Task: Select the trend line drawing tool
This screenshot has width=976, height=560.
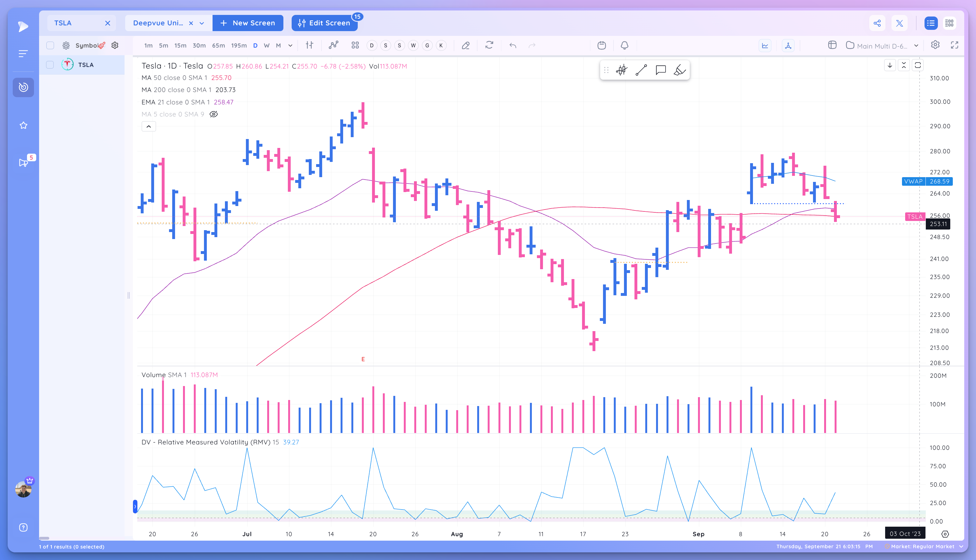Action: pyautogui.click(x=641, y=70)
